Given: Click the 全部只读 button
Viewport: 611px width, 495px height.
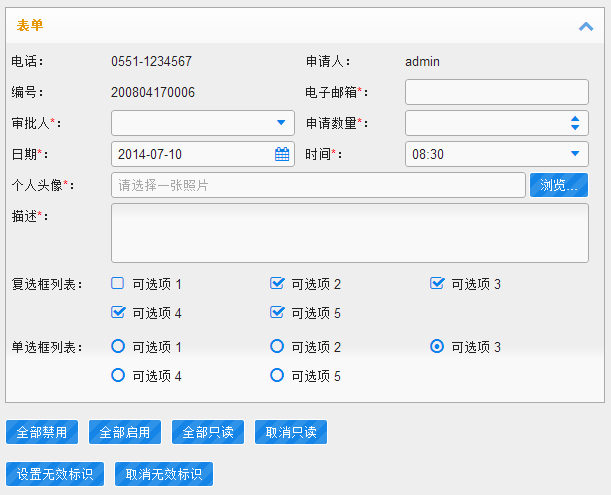Looking at the screenshot, I should [x=208, y=432].
